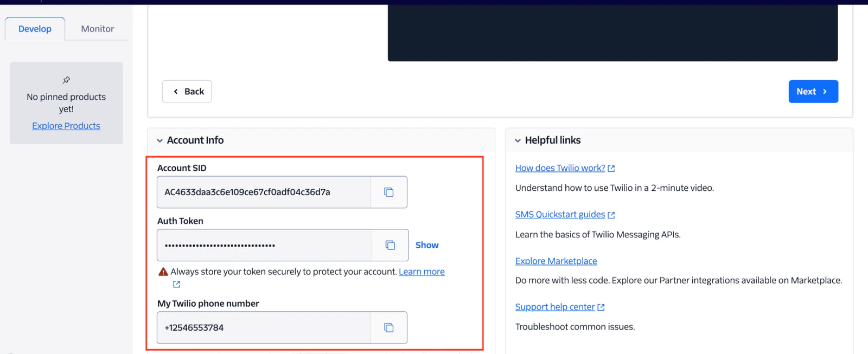This screenshot has width=868, height=354.
Task: Copy the Account SID value
Action: click(388, 192)
